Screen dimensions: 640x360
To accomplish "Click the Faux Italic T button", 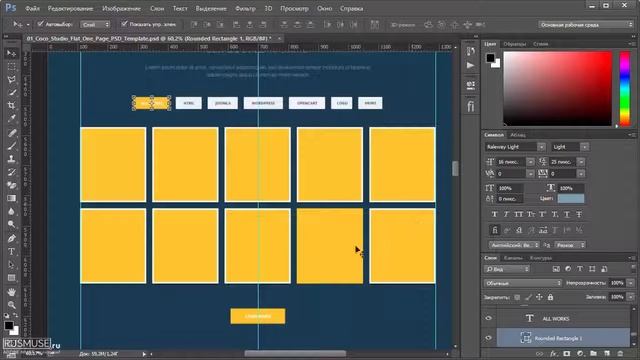I will pyautogui.click(x=506, y=214).
